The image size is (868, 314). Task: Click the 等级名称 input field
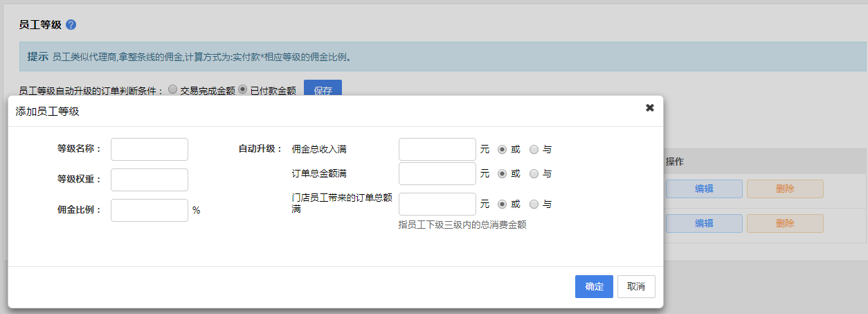[x=150, y=149]
